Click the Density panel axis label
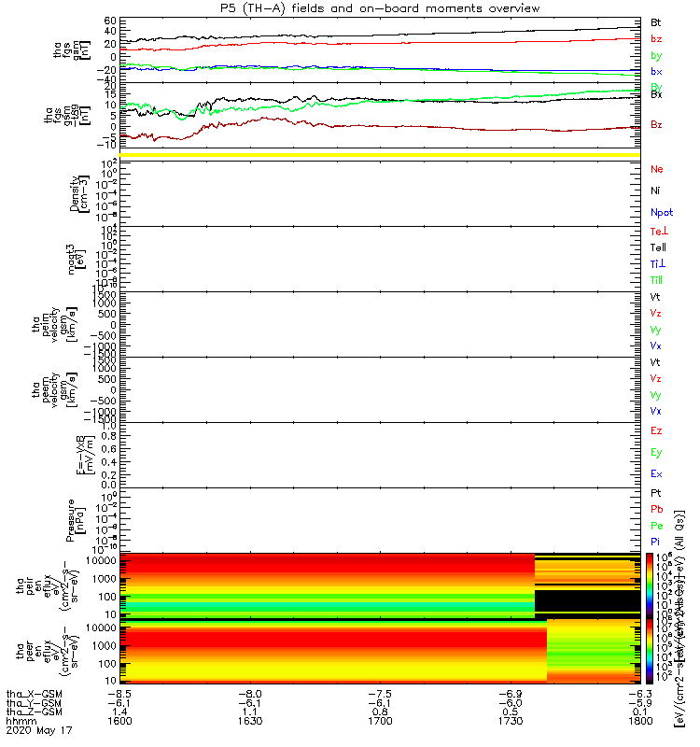Screen dimensions: 700x747 click(78, 194)
